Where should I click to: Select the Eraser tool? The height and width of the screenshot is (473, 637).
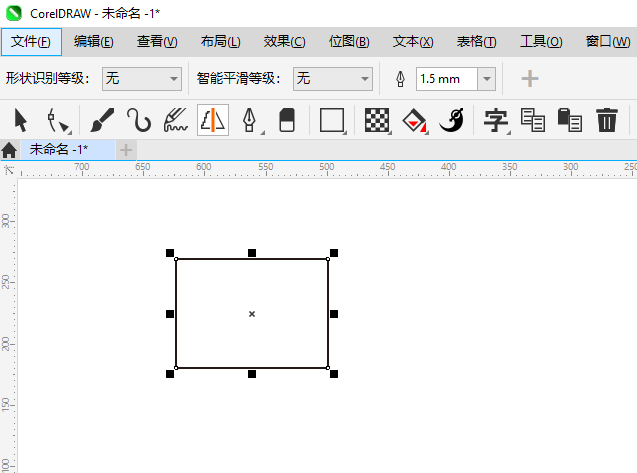(x=287, y=120)
